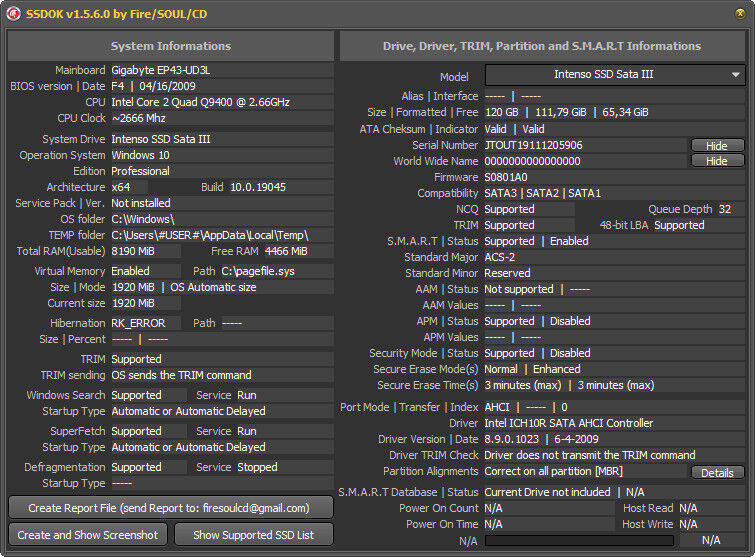Select World Wide Name 0000000000000000
Image resolution: width=755 pixels, height=557 pixels.
pyautogui.click(x=532, y=161)
